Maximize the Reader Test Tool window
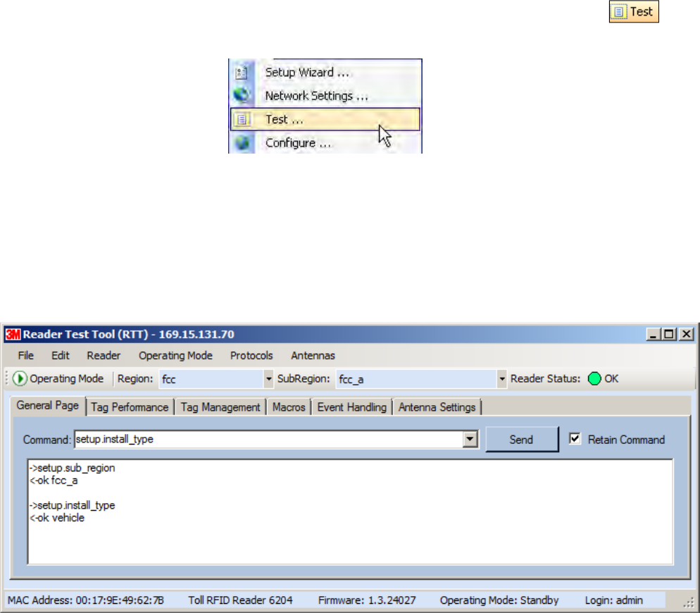The width and height of the screenshot is (700, 613). (669, 334)
